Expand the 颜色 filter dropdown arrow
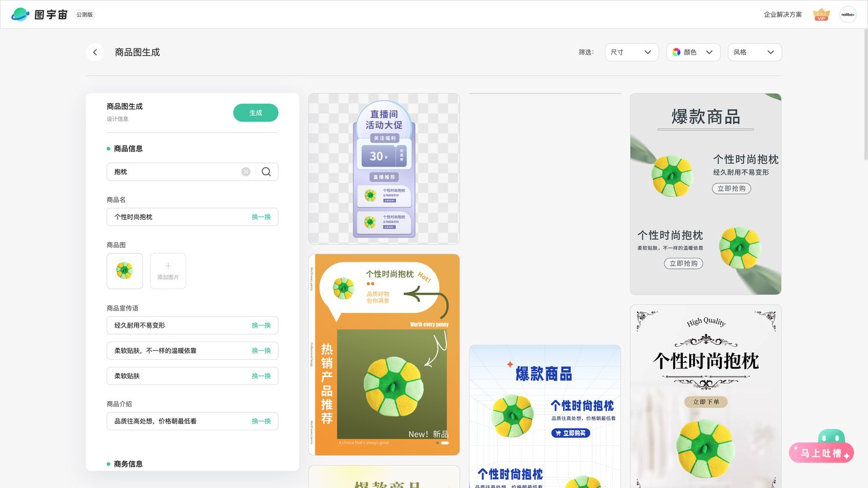 coord(709,52)
